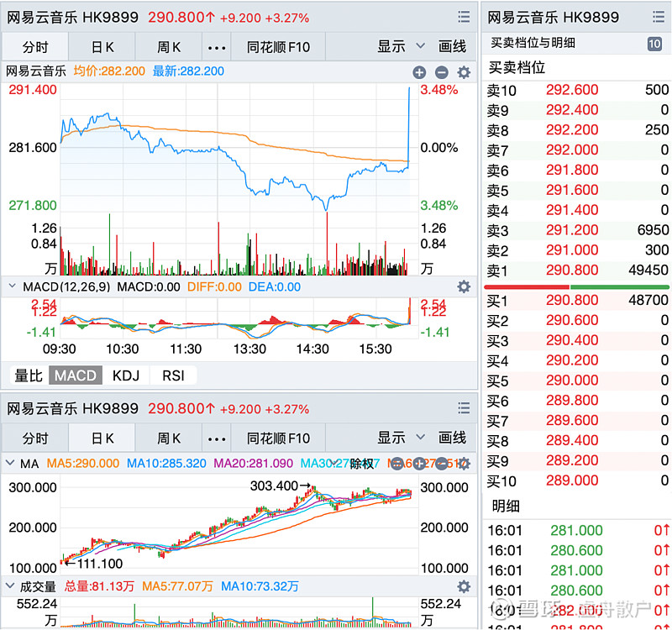Click 买卖档位与明细 header label
Screen dimensions: 672x630
(x=533, y=43)
